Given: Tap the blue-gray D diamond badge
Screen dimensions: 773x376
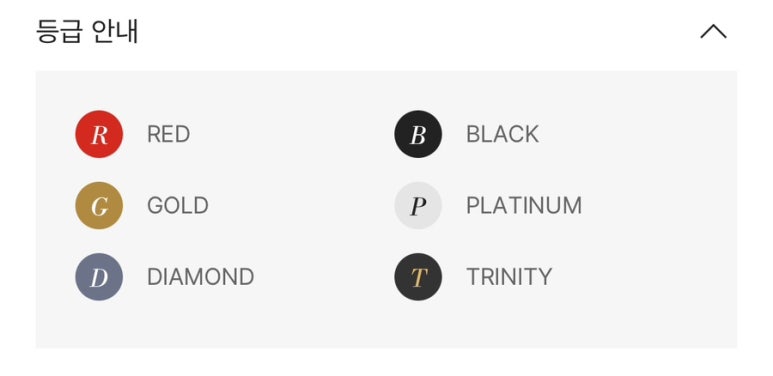Looking at the screenshot, I should click(x=99, y=277).
